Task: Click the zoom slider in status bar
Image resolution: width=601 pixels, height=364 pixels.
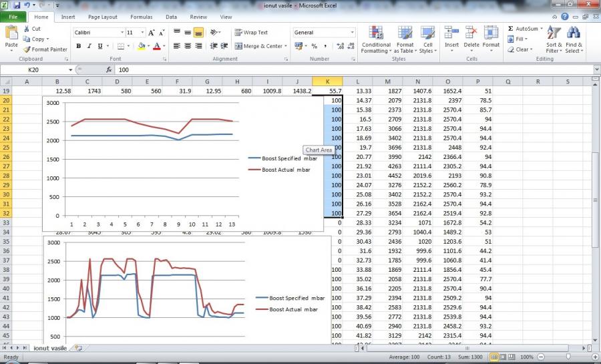Action: pyautogui.click(x=570, y=357)
